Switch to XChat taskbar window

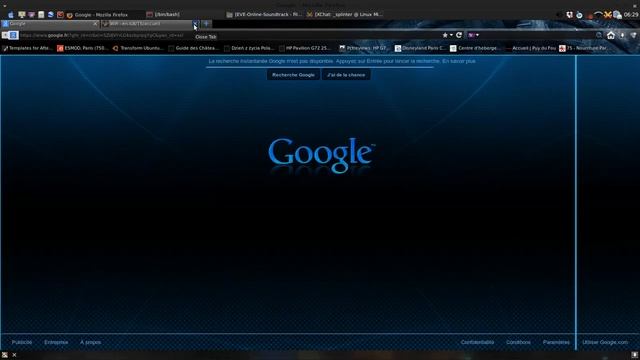(x=344, y=15)
